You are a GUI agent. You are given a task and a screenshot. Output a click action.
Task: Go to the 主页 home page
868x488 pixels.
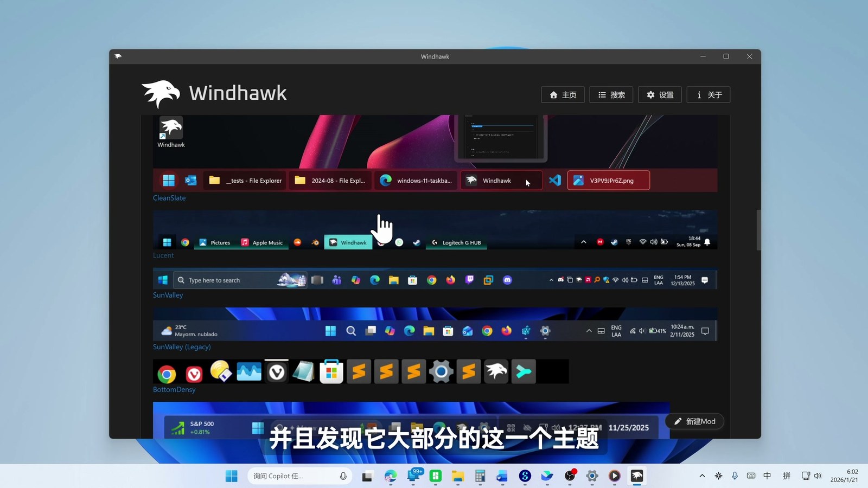[563, 95]
